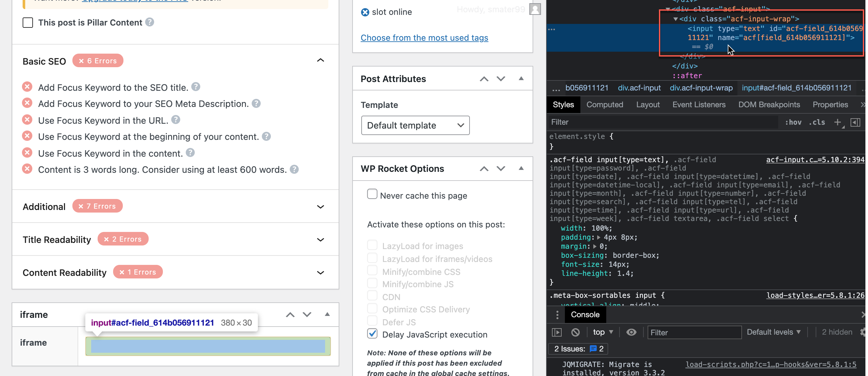Click the 2 Issues button
The width and height of the screenshot is (868, 376).
click(578, 349)
